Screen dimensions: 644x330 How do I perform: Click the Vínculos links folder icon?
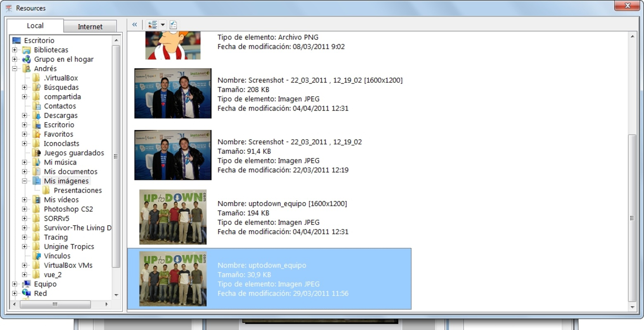click(x=36, y=256)
